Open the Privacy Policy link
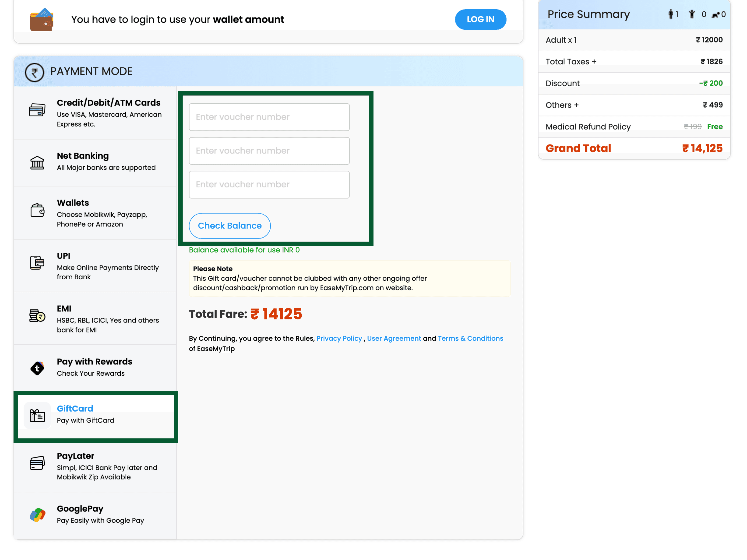This screenshot has height=560, width=747. pos(339,338)
